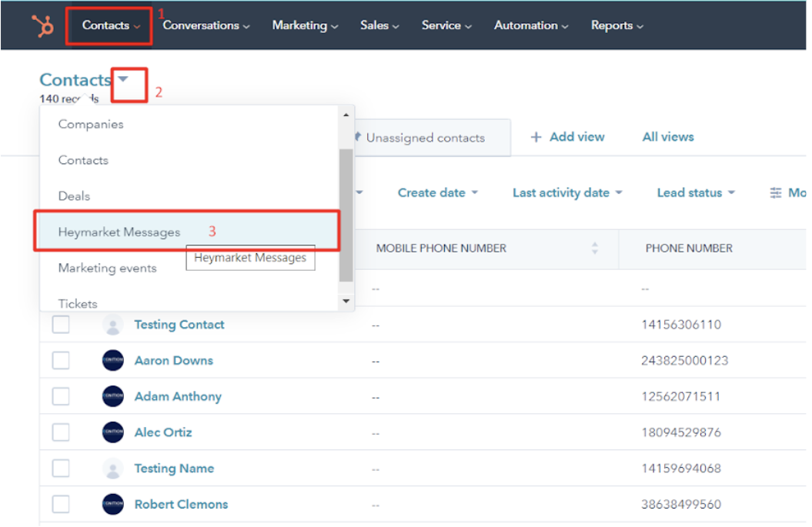Expand the Last activity date filter
Screen dimensions: 812x527
[567, 192]
